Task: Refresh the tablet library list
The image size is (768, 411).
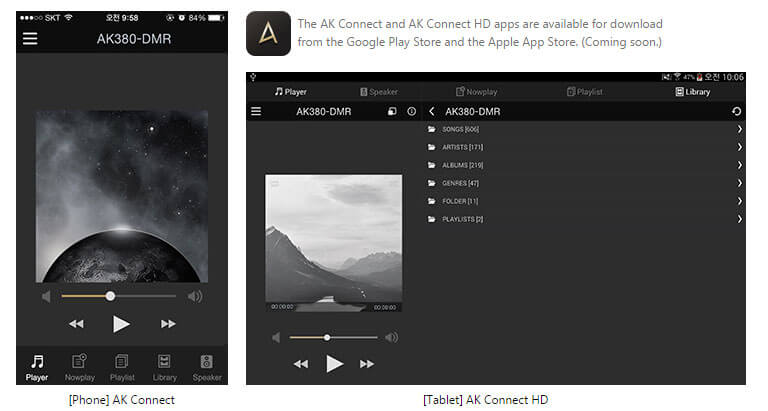Action: (x=736, y=111)
